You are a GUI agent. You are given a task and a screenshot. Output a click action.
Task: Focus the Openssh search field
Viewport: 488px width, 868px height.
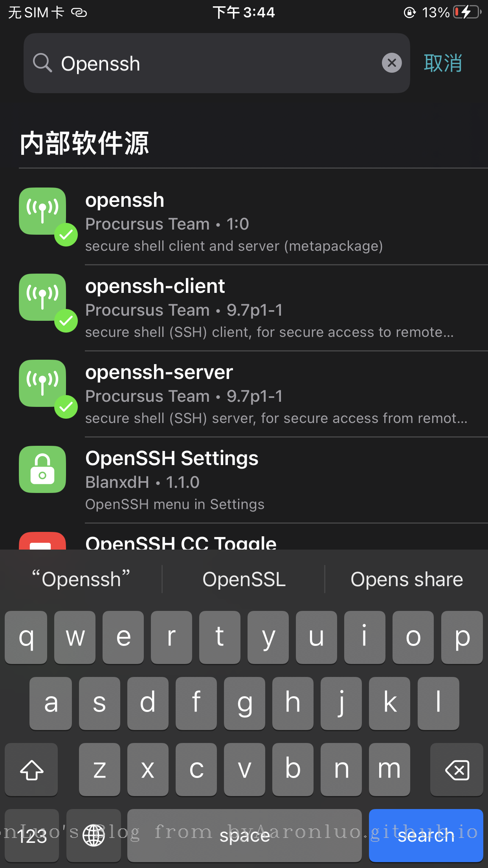217,63
